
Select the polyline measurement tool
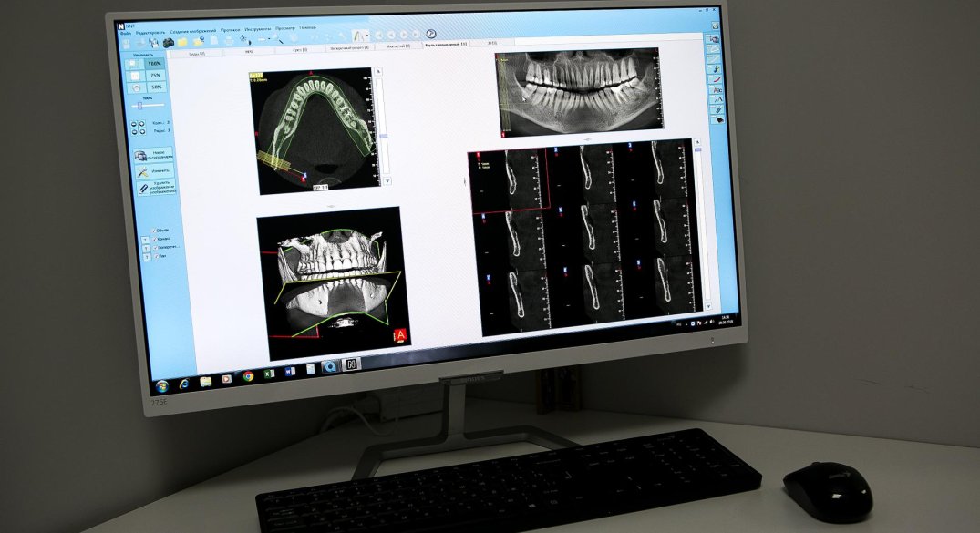coord(717,99)
